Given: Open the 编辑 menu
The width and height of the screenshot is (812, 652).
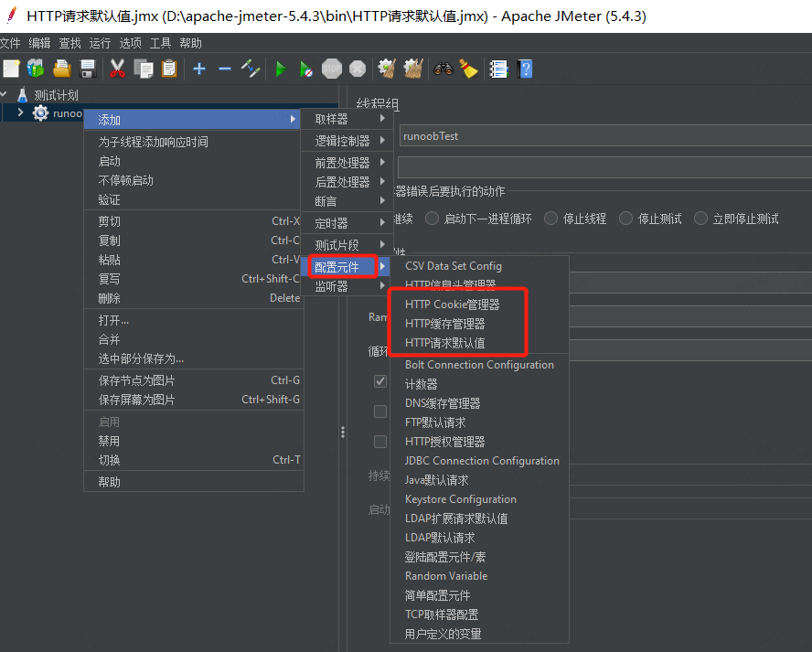Looking at the screenshot, I should [x=40, y=43].
